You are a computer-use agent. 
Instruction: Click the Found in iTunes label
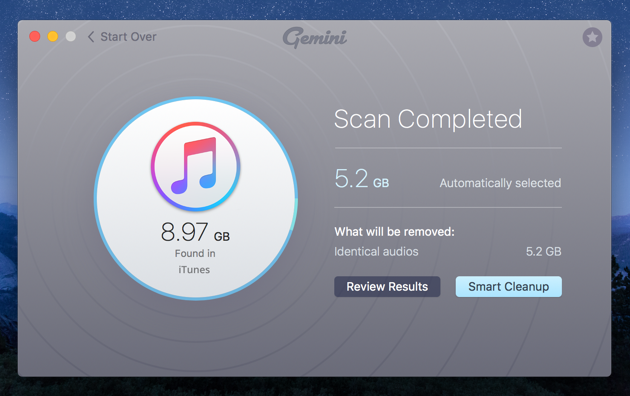coord(195,261)
